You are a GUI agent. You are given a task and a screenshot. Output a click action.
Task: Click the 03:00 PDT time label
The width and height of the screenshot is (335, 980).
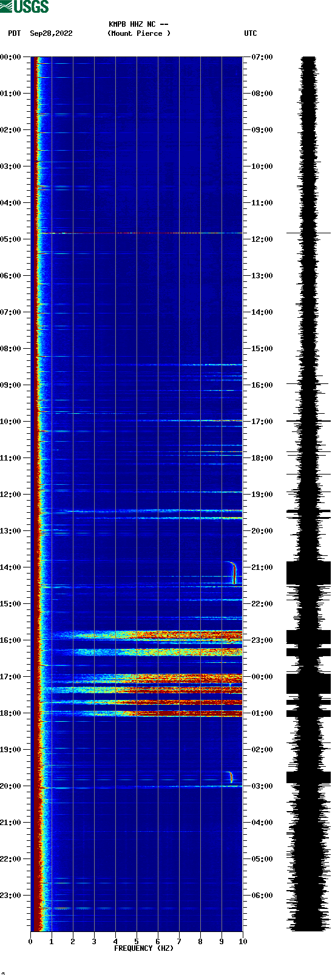point(10,166)
